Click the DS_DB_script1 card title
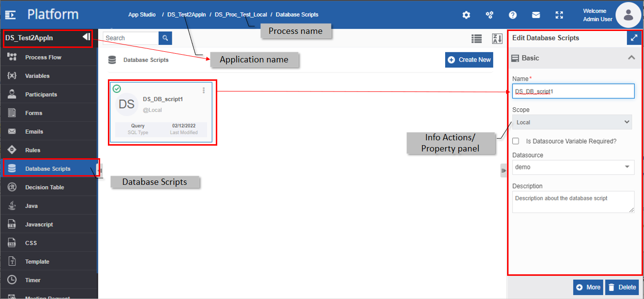Screen dimensions: 644x299 [163, 99]
